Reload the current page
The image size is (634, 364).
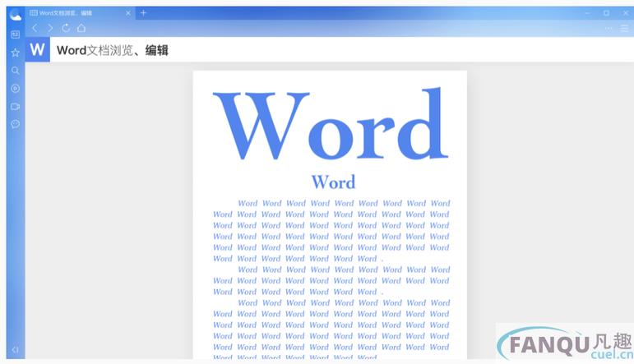coord(66,28)
